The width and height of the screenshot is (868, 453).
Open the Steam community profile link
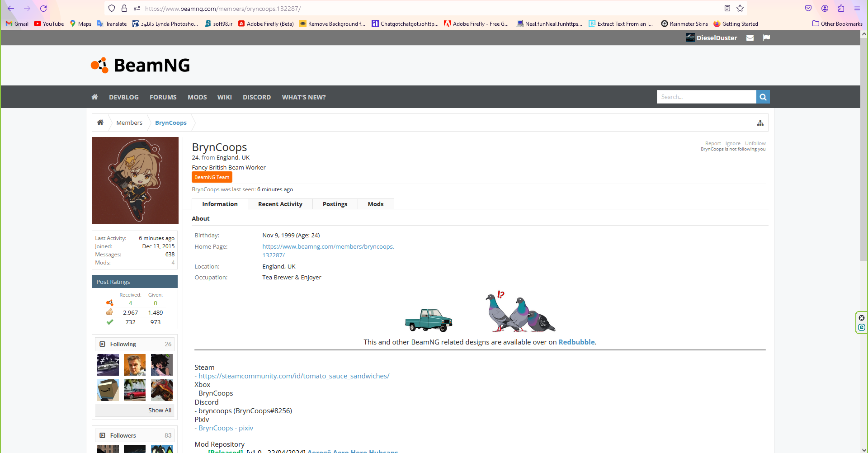point(294,376)
